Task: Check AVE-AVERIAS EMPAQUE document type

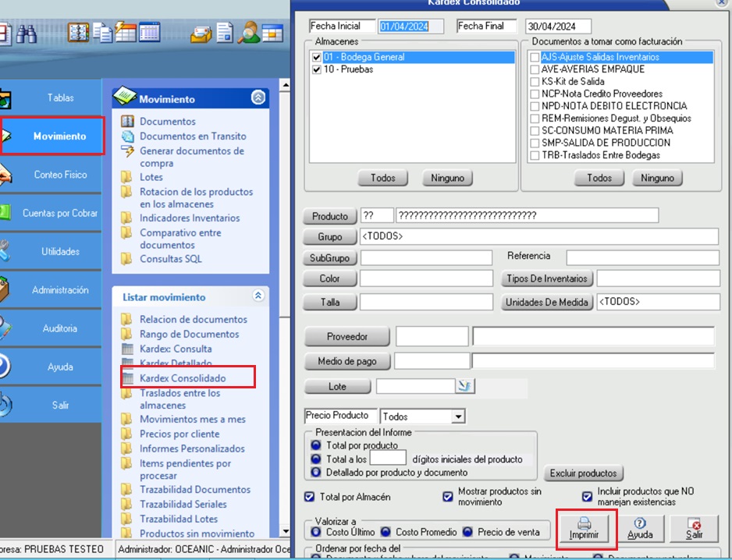Action: [x=534, y=69]
